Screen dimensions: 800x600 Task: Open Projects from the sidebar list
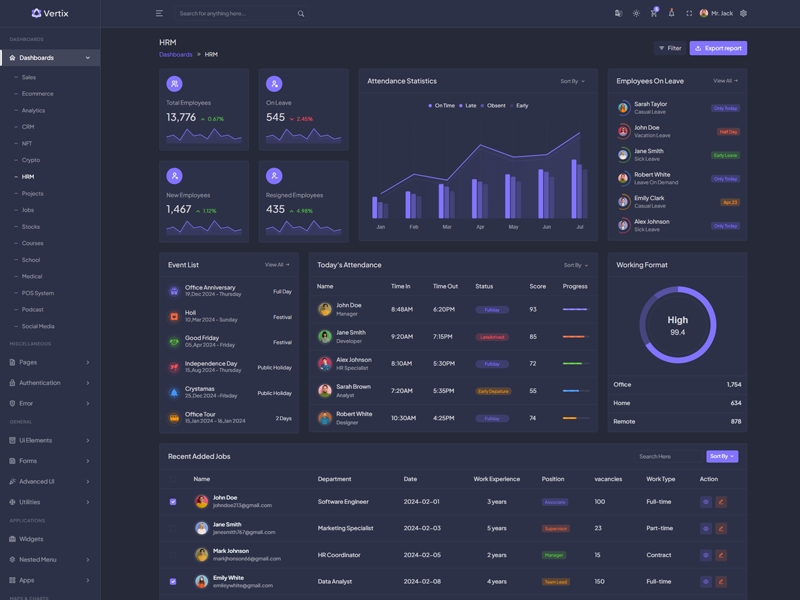pyautogui.click(x=32, y=193)
